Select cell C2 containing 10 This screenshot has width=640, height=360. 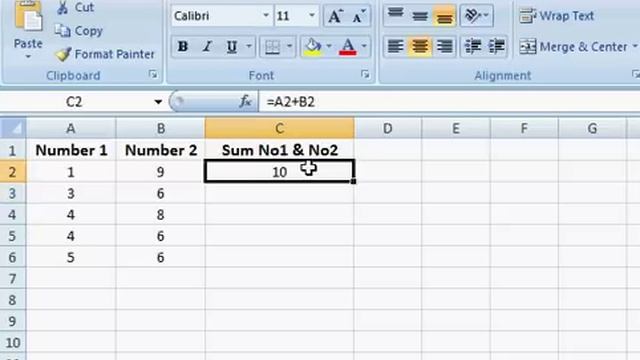point(280,171)
